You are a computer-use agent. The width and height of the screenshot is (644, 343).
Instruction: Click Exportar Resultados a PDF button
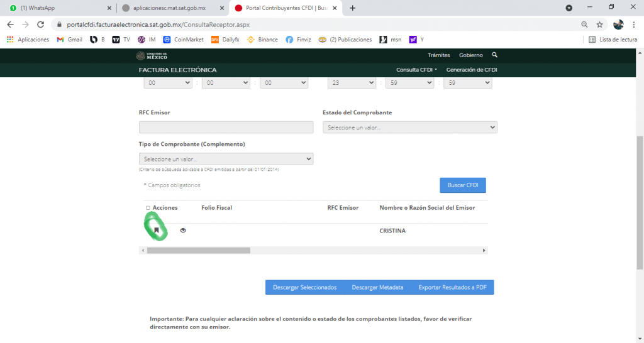click(x=452, y=287)
